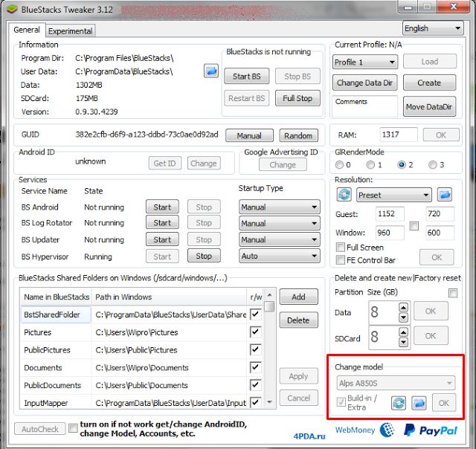Open BS Updater startup type dropdown
Screen dimensions: 476x449
tap(280, 239)
